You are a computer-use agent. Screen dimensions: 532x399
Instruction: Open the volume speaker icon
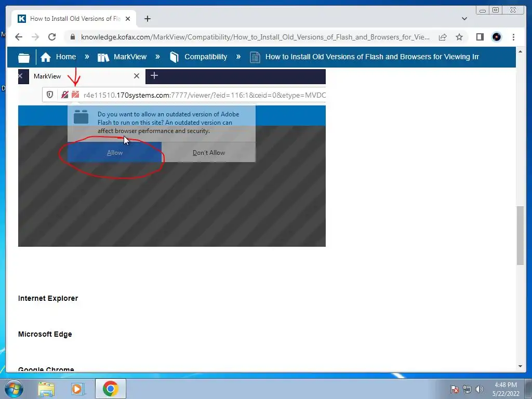479,389
